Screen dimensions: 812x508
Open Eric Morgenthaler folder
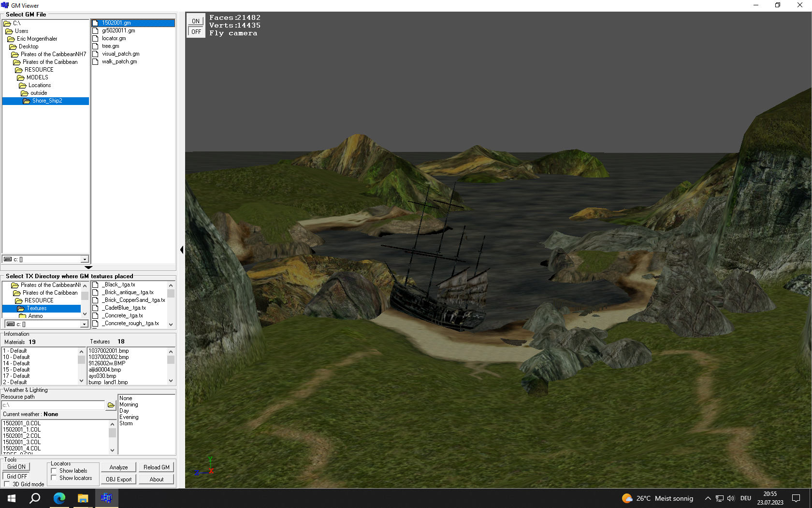click(37, 39)
